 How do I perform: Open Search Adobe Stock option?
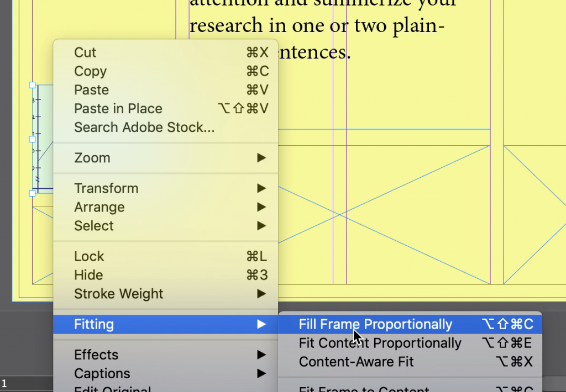(166, 128)
